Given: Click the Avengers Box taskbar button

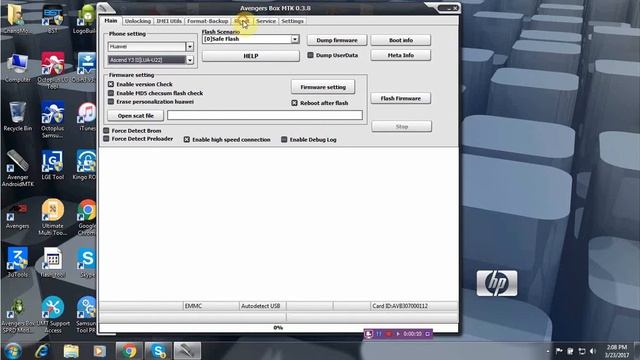Looking at the screenshot, I should click(187, 351).
